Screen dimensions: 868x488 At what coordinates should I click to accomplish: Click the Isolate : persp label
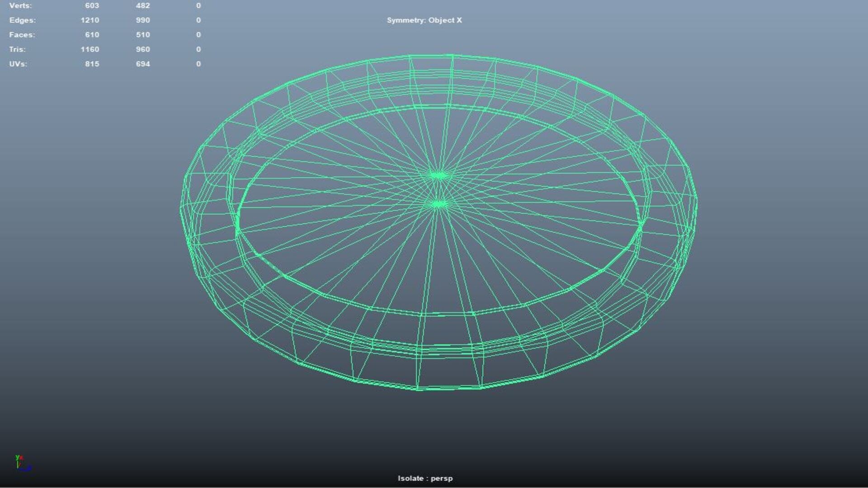(x=425, y=478)
